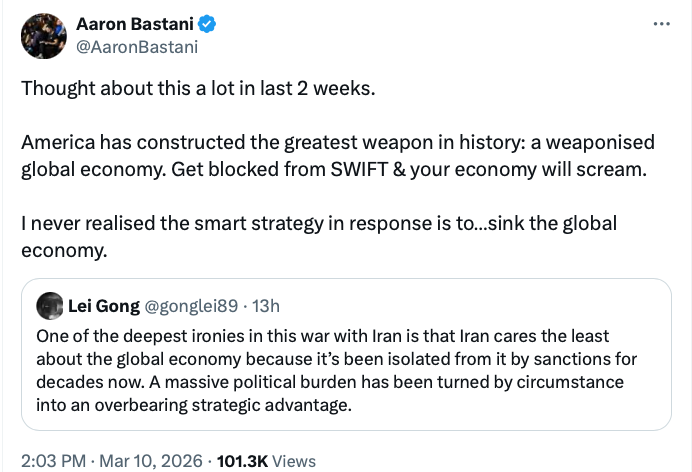Image resolution: width=692 pixels, height=472 pixels.
Task: Click the "Thought about this a lot" line
Action: coord(198,87)
